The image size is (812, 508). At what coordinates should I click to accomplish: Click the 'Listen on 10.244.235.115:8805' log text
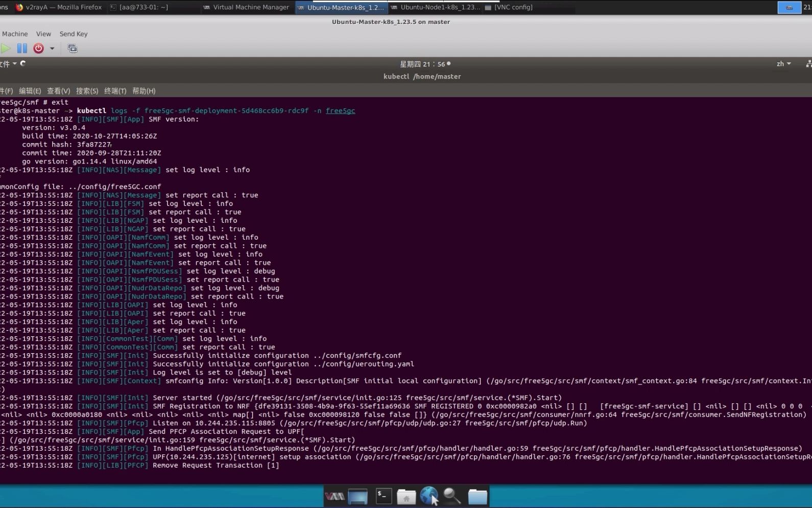tap(214, 423)
